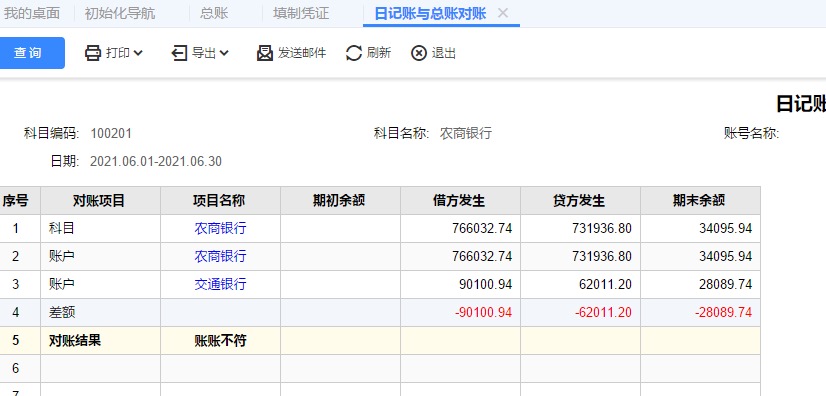Click the 贷方发生 column header

coord(581,201)
